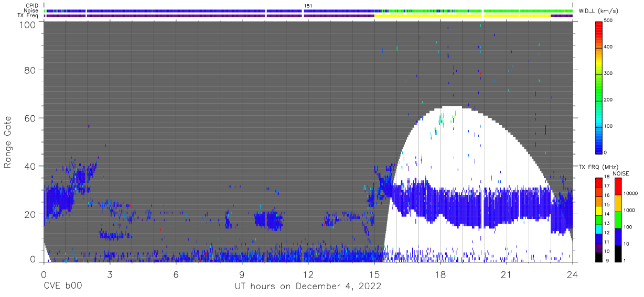Click the 'UT hours on December 4, 2022' axis title
Viewport: 644px width, 297px height.
tap(308, 286)
